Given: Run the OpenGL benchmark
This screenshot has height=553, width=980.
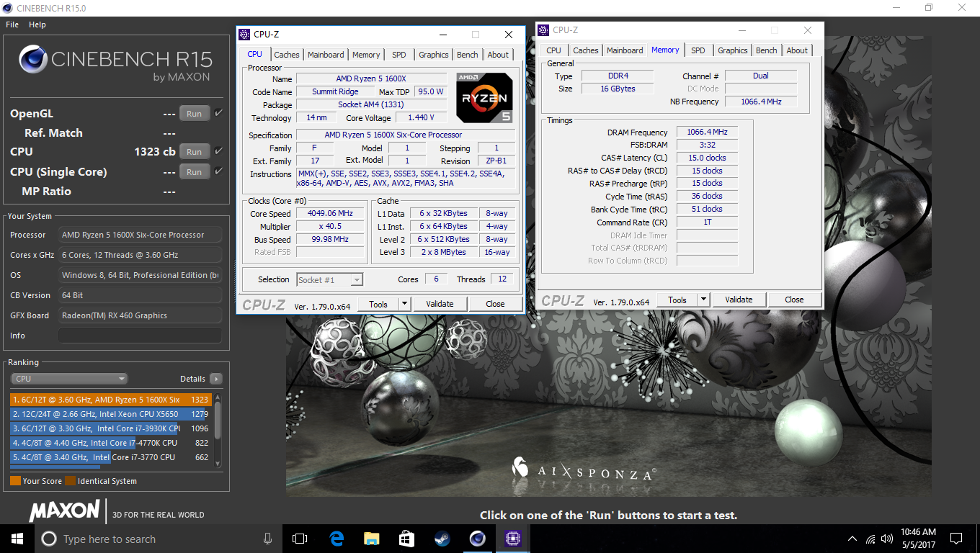Looking at the screenshot, I should point(195,113).
